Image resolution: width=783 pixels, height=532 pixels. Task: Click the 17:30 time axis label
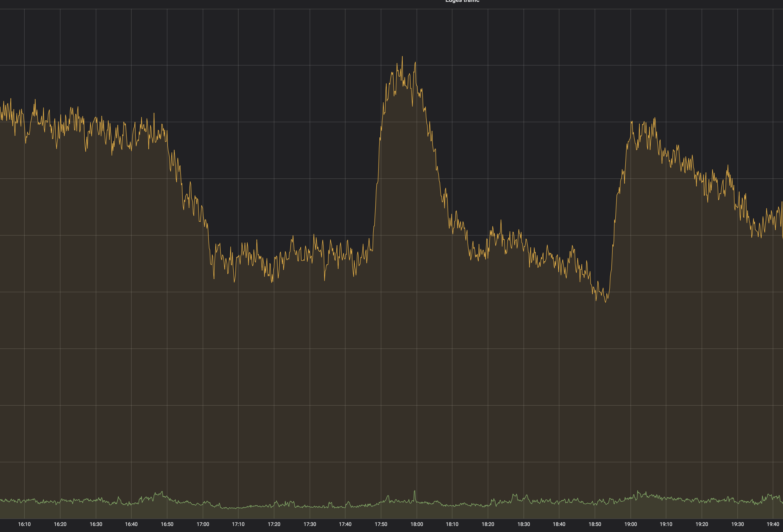pos(310,524)
